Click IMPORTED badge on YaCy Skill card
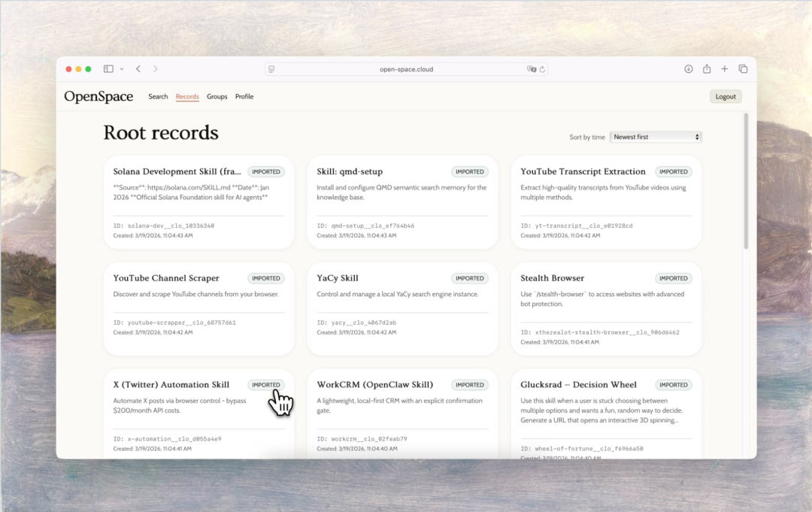 [470, 278]
